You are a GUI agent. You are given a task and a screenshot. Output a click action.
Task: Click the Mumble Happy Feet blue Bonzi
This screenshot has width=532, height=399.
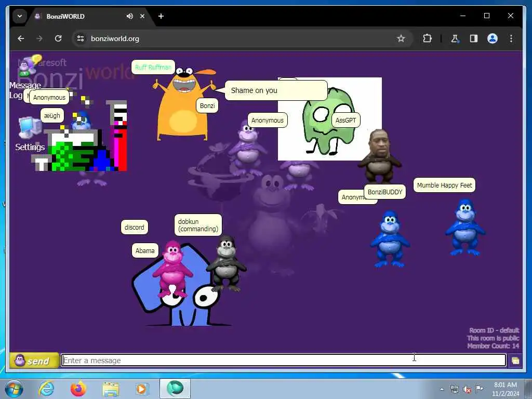465,228
